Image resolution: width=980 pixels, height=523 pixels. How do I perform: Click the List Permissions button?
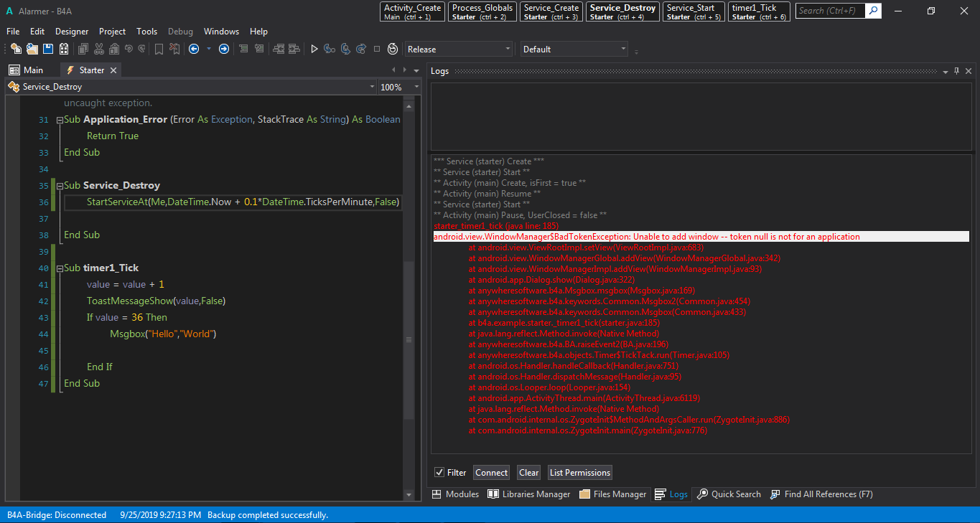(x=579, y=472)
